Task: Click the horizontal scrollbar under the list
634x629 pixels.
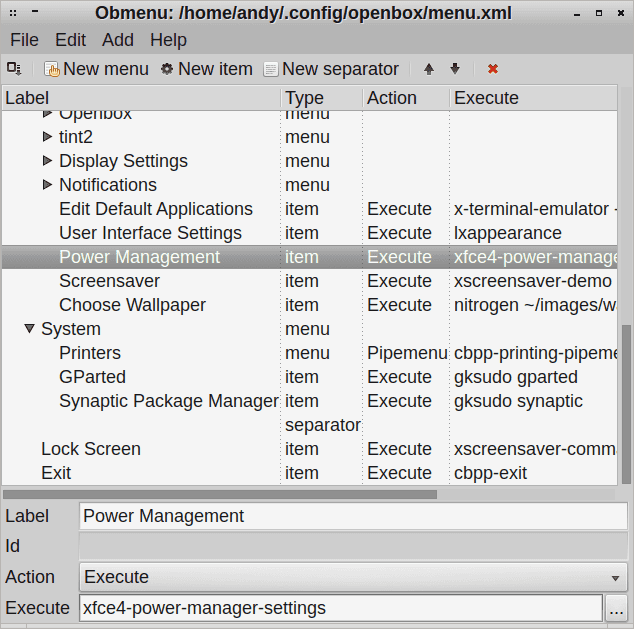Action: 220,494
